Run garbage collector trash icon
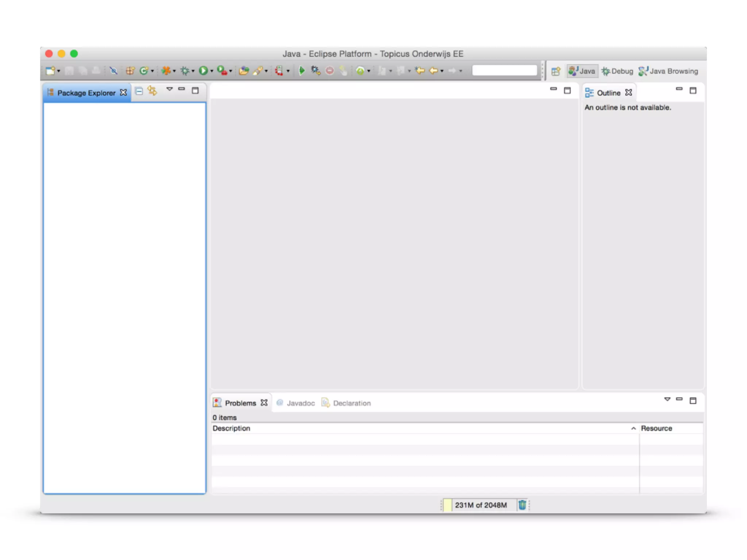Viewport: 747px width, 560px height. click(x=522, y=505)
